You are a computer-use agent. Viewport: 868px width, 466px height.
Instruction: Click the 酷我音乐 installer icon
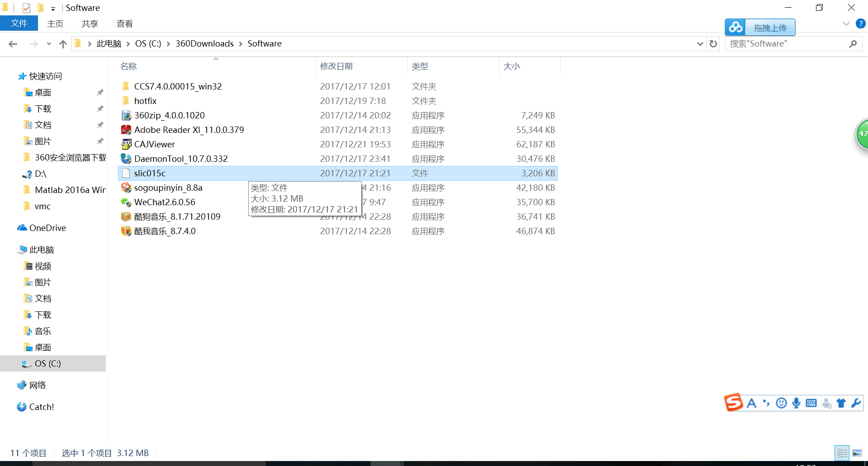(x=126, y=231)
